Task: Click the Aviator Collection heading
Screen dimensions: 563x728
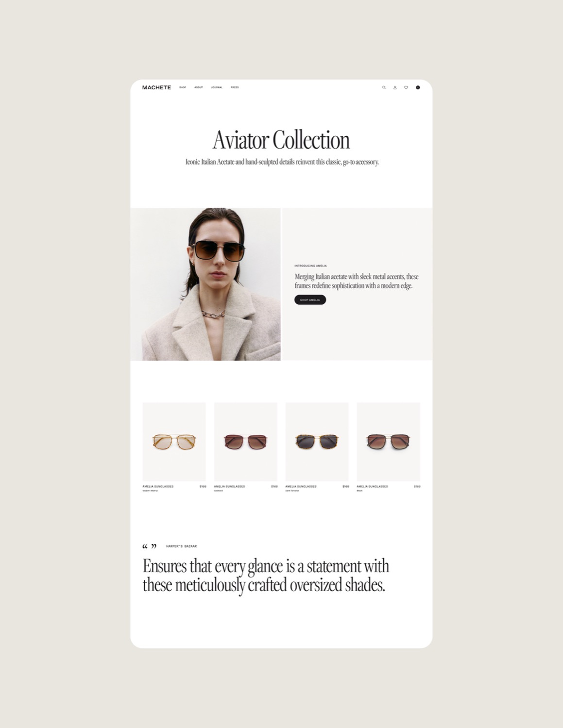Action: (281, 140)
